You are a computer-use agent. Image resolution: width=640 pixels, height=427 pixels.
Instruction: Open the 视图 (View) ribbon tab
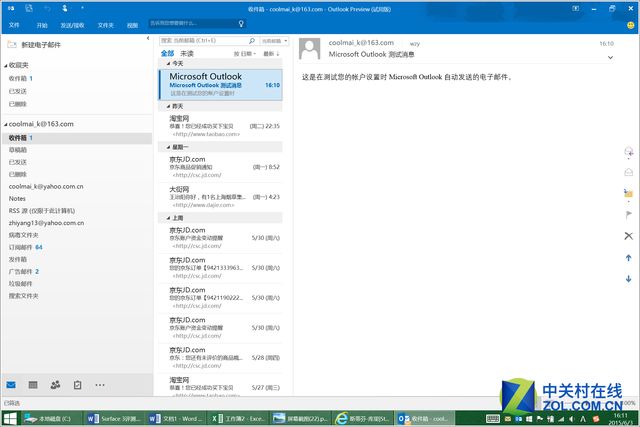[132, 25]
